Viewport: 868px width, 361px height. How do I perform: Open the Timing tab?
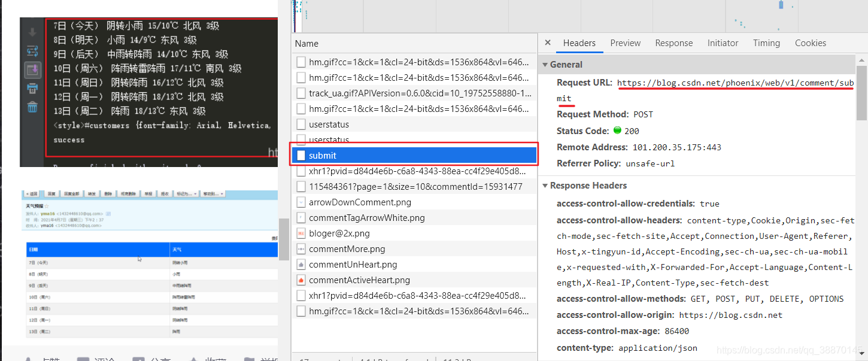[767, 43]
